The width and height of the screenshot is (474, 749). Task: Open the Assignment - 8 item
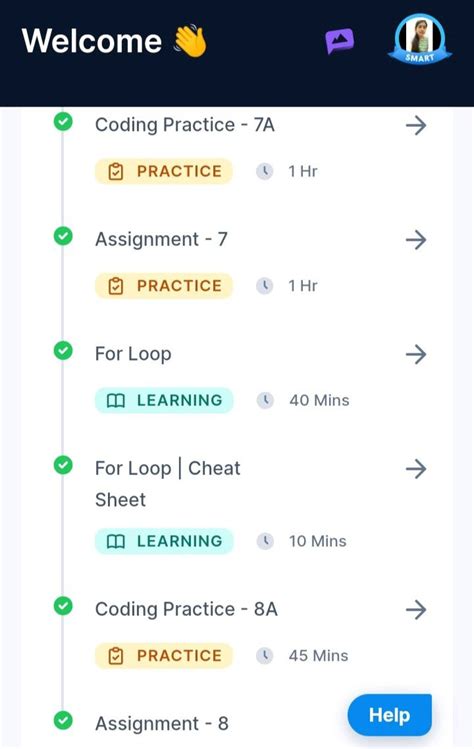pos(162,724)
